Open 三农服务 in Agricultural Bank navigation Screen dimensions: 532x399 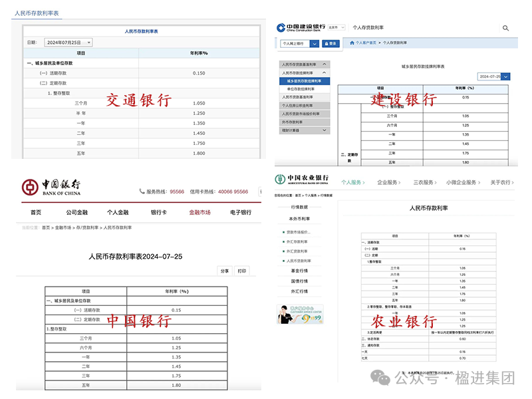pyautogui.click(x=425, y=182)
